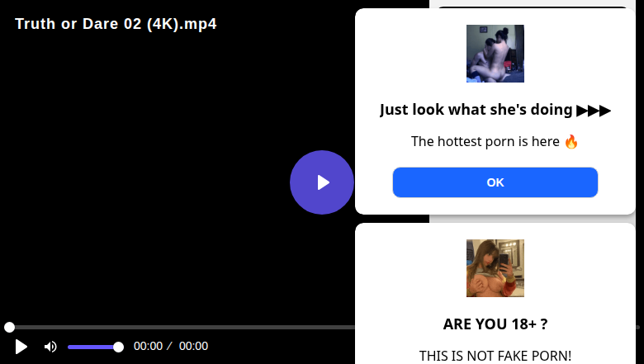Image resolution: width=644 pixels, height=364 pixels.
Task: Start the video with the large purple play button
Action: tap(322, 182)
